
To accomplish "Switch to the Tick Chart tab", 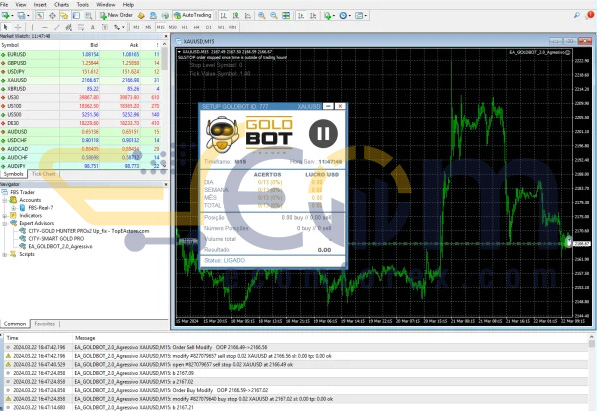I will (x=43, y=174).
